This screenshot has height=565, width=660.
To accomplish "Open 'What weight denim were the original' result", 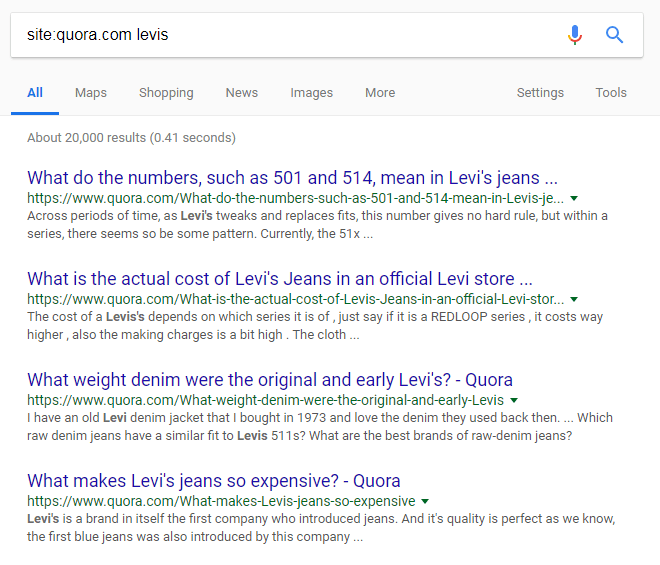I will click(x=270, y=380).
